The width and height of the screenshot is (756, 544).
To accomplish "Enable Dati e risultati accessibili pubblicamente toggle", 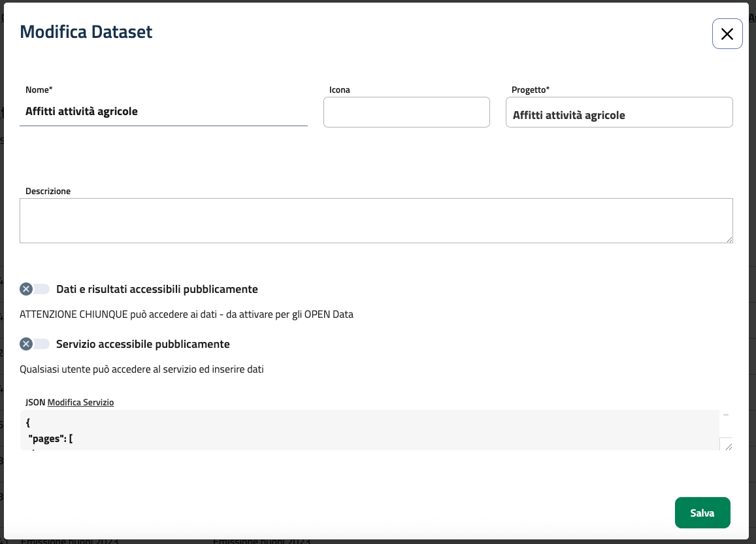I will (35, 289).
